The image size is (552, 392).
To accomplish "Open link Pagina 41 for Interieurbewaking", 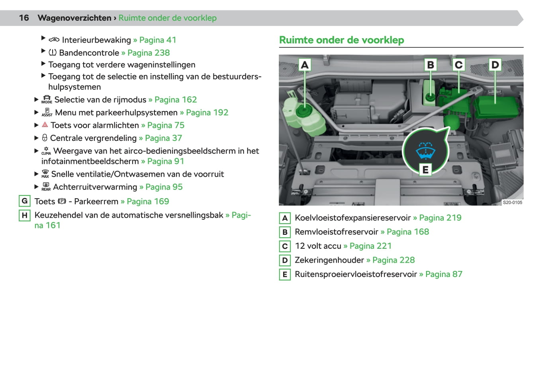I will point(155,40).
